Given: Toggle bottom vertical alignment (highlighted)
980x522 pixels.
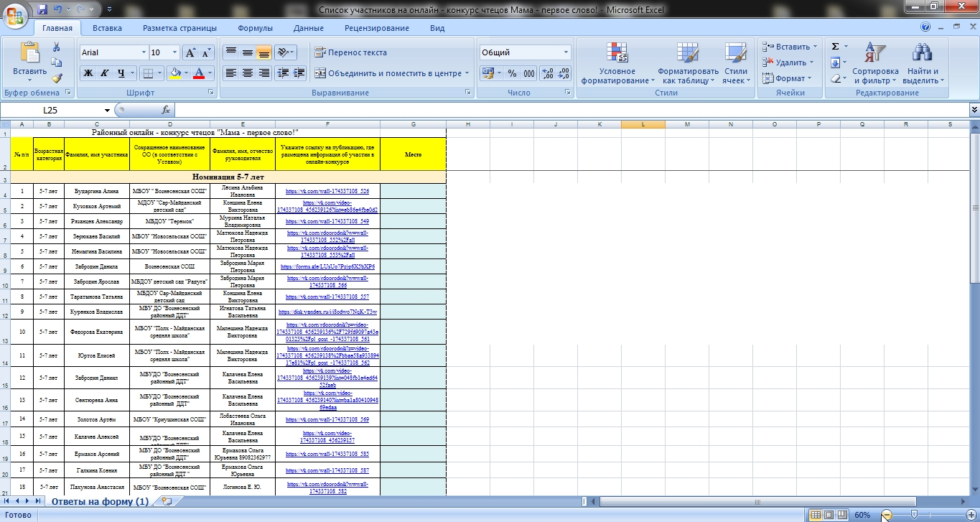Looking at the screenshot, I should tap(263, 52).
